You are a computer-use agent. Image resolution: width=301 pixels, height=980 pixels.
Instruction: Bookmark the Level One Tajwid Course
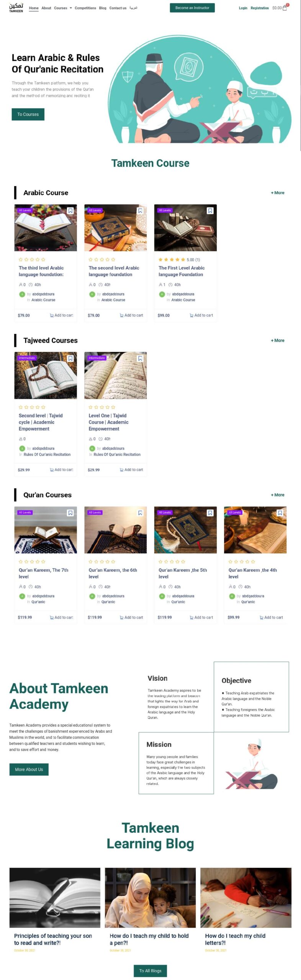click(x=140, y=358)
